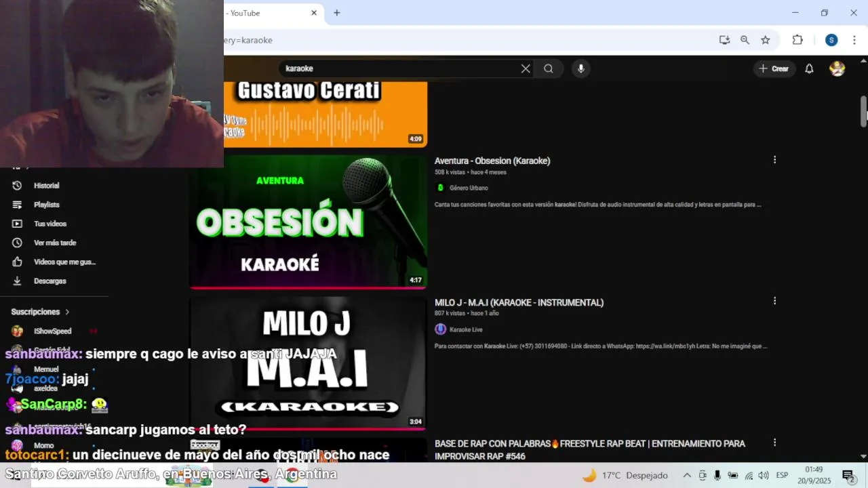The image size is (868, 488).
Task: Switch the ESP keyboard language
Action: coord(782,475)
